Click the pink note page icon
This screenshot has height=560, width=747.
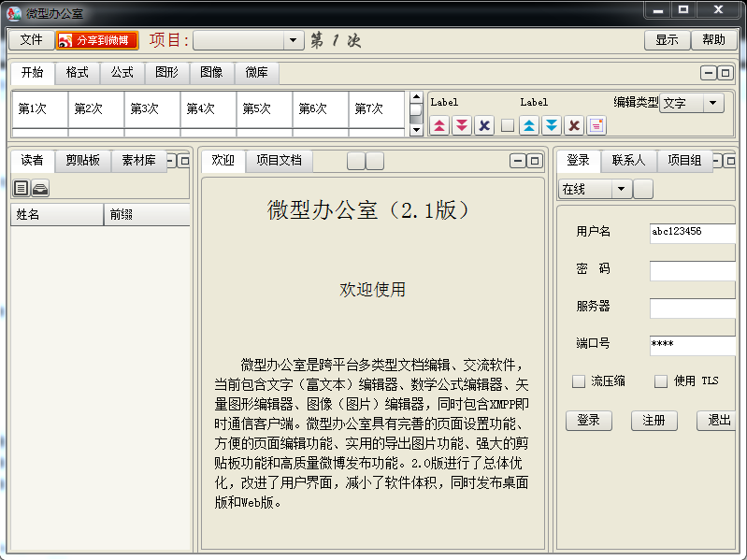point(596,125)
